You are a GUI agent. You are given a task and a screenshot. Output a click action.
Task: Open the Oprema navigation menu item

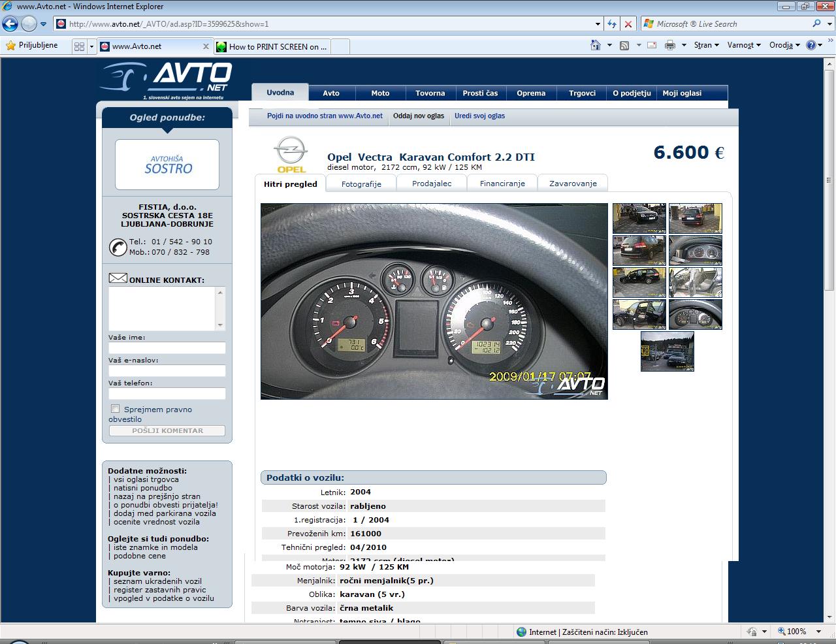pos(531,93)
